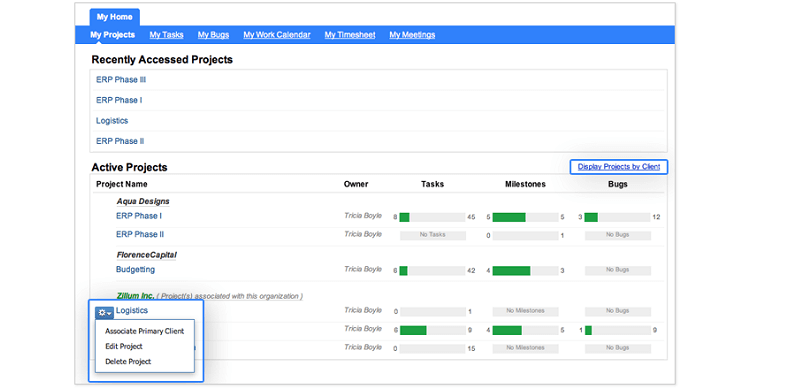This screenshot has height=391, width=785.
Task: Open recently accessed ERP Phase I
Action: pos(119,100)
